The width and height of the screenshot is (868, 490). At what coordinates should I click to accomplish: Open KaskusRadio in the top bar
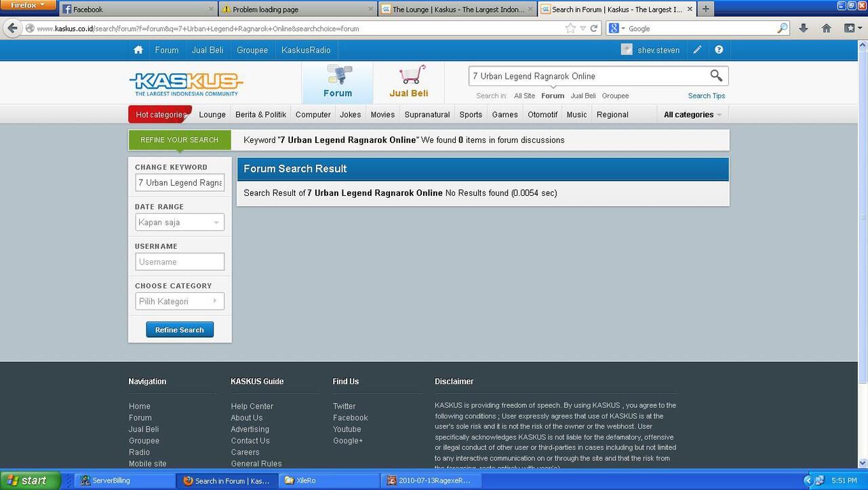[306, 50]
